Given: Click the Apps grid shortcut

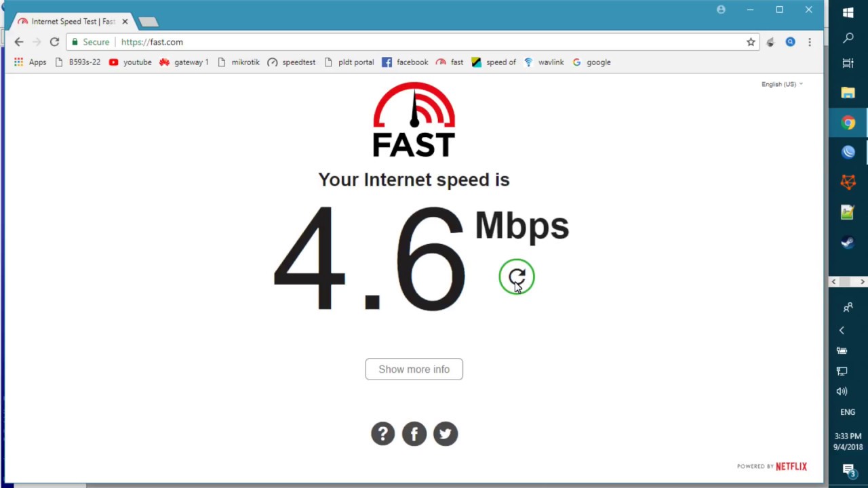Looking at the screenshot, I should 30,62.
